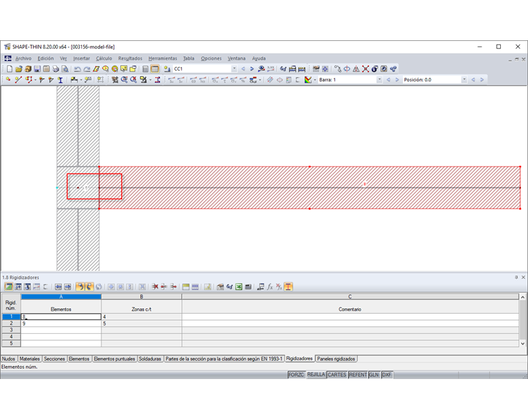Click the red X delete tool icon
Screen dimensions: 528x420
(365, 69)
